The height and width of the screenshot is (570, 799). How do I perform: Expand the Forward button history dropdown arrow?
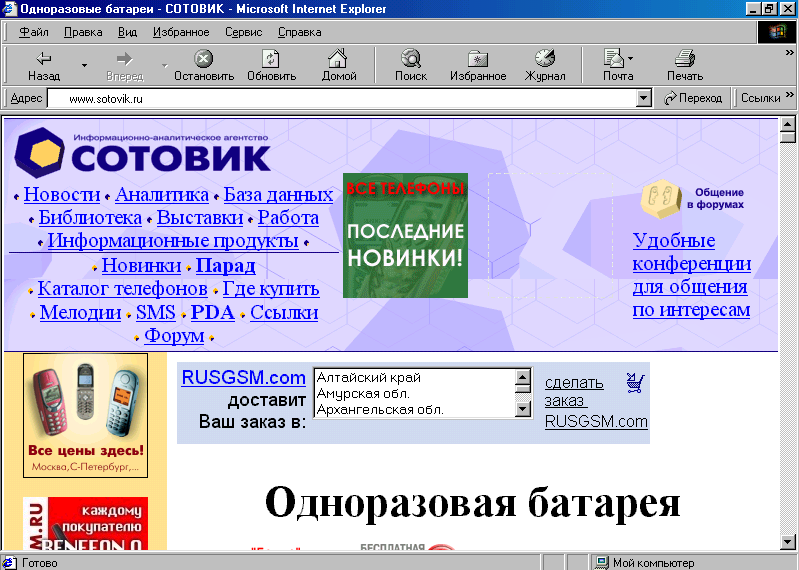[x=165, y=65]
